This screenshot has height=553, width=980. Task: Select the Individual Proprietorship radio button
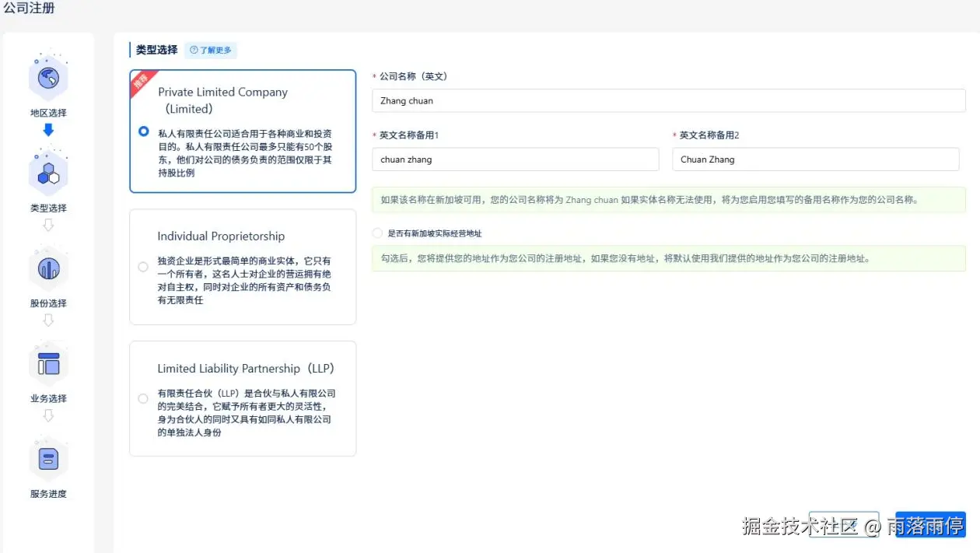click(142, 267)
